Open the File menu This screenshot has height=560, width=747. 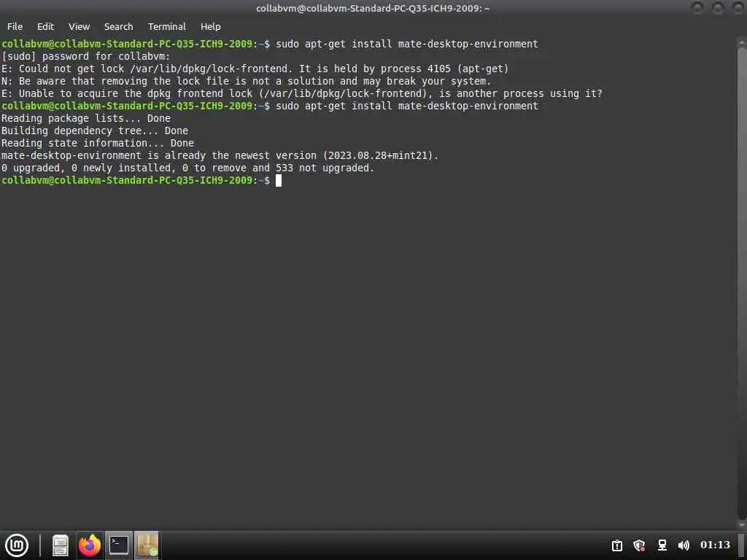point(15,27)
